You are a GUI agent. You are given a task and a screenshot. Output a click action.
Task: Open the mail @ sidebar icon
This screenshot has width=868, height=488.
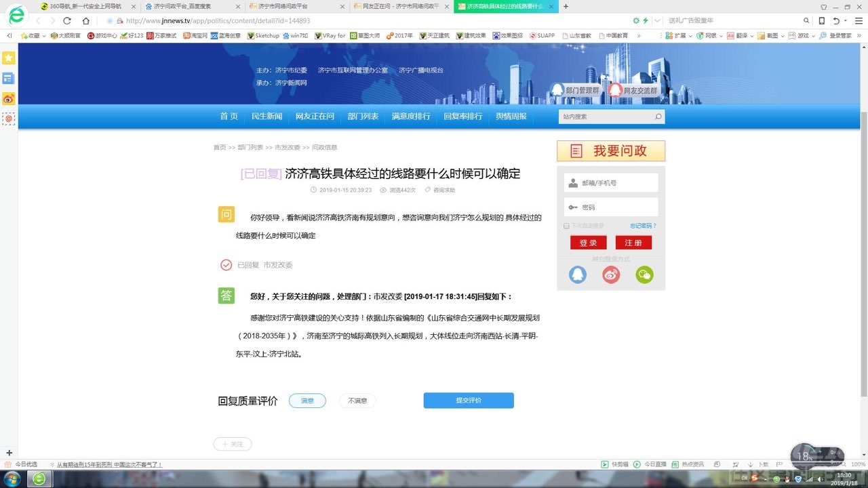click(9, 119)
